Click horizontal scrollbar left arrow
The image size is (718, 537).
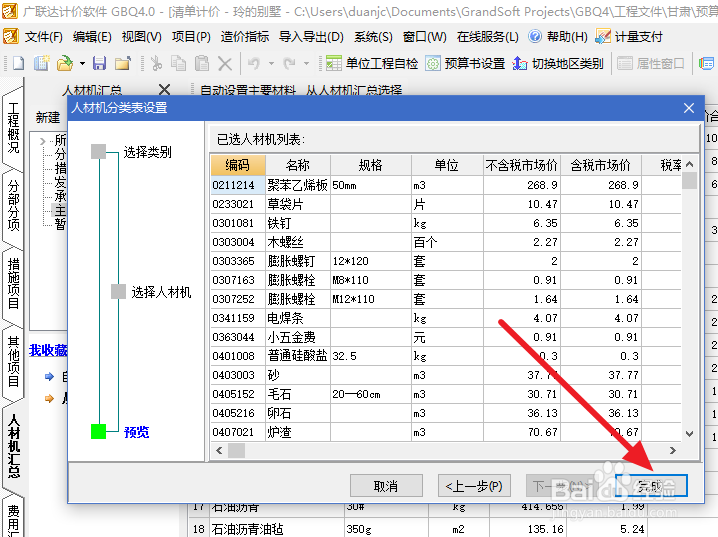pyautogui.click(x=219, y=450)
